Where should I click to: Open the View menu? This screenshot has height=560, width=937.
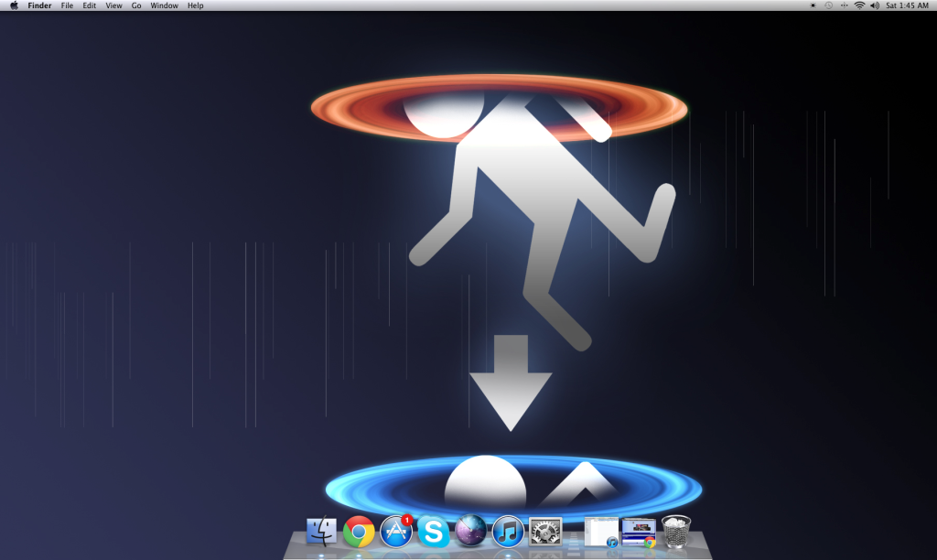pos(113,5)
